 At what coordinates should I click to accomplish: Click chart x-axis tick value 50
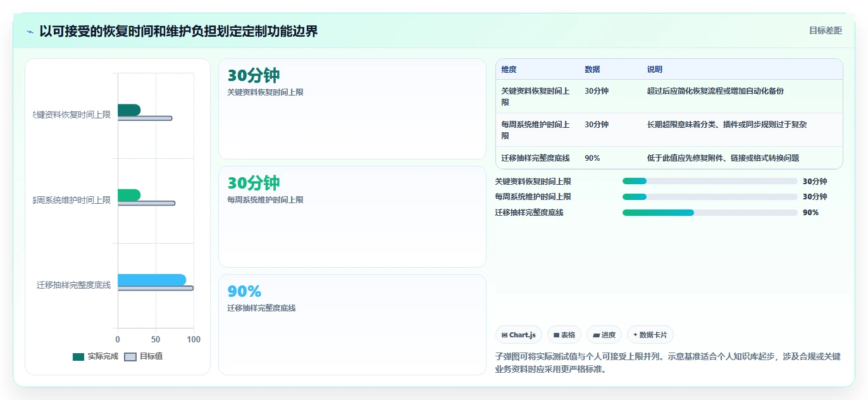click(156, 340)
